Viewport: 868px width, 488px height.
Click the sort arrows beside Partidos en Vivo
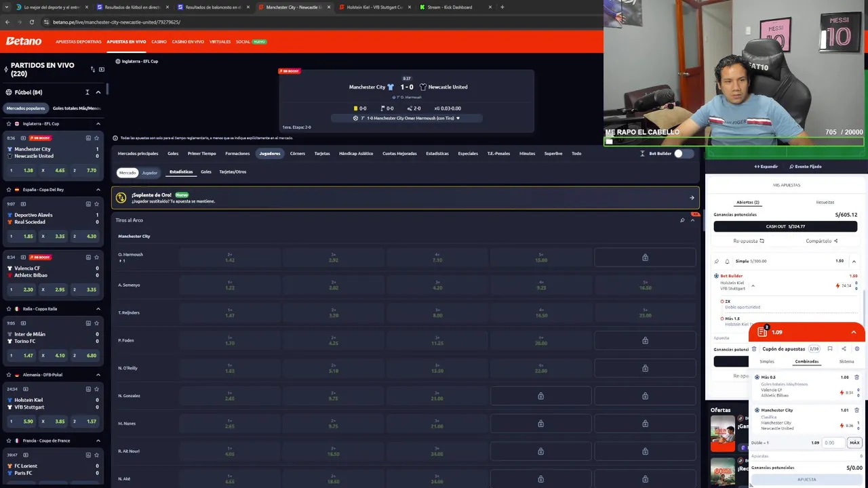click(92, 69)
